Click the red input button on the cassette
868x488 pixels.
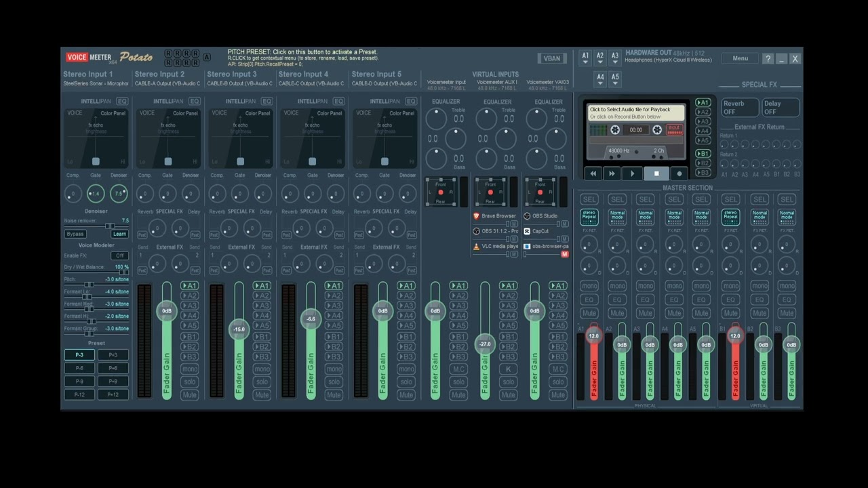(x=674, y=129)
